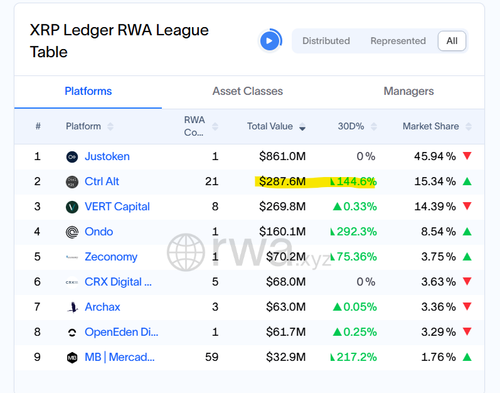
Task: Sort by the 30D% column arrows
Action: pyautogui.click(x=374, y=127)
